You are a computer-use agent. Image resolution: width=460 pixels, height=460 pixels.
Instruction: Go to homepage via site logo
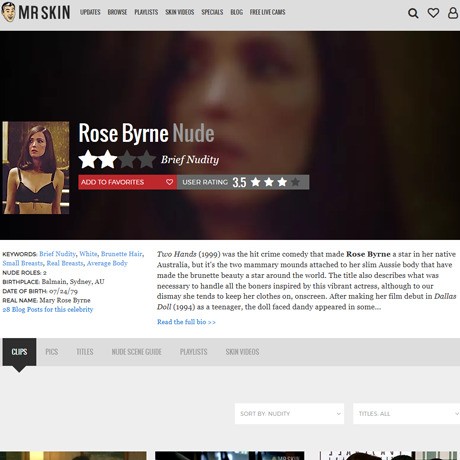[x=36, y=12]
